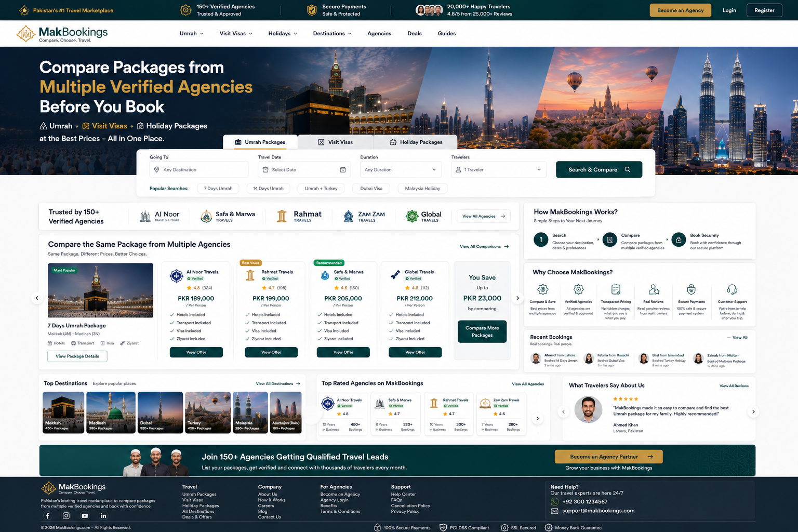
Task: Open the YouTube icon in footer
Action: (85, 516)
